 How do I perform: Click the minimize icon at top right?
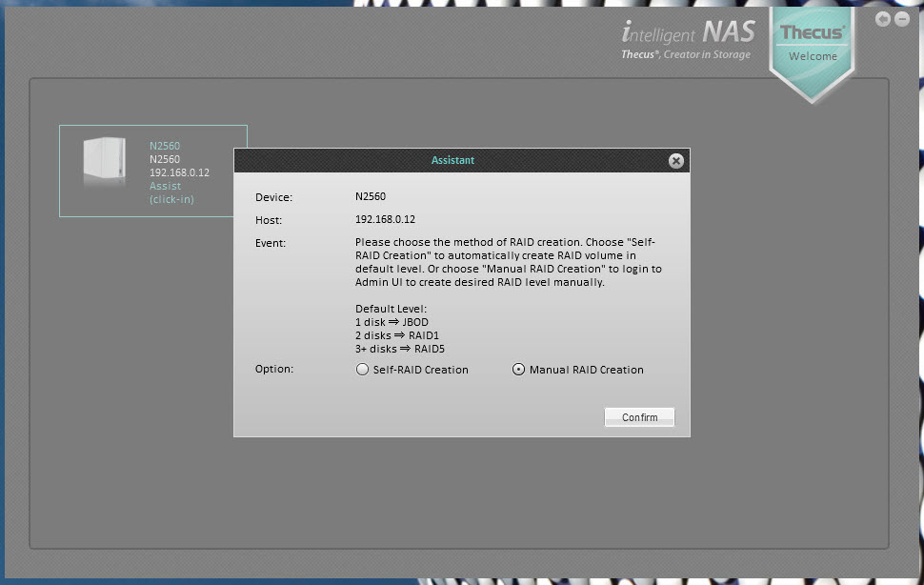902,19
